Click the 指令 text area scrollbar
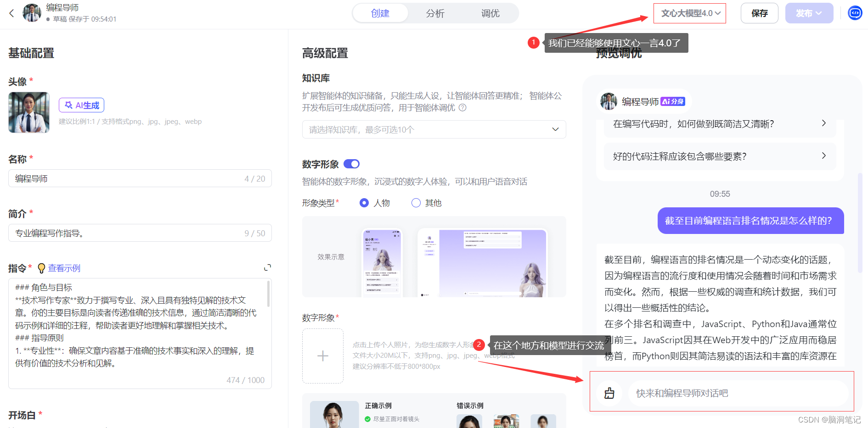The height and width of the screenshot is (428, 868). tap(268, 294)
